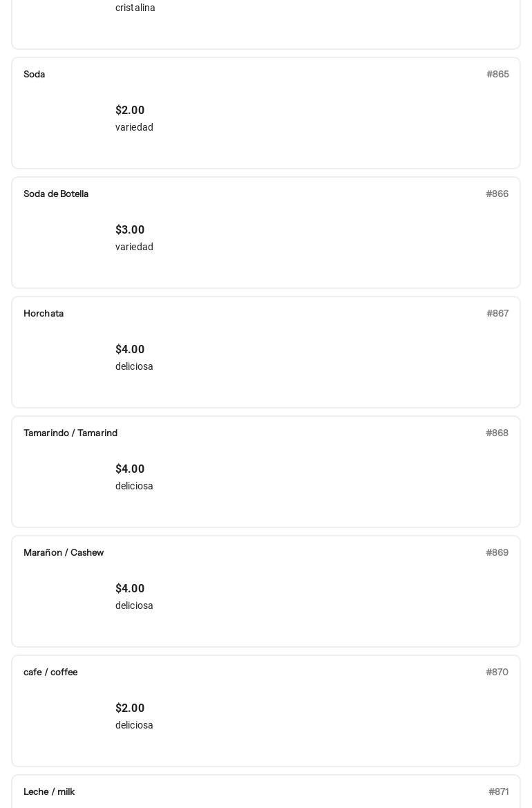Click the variedad description under Soda

(x=134, y=127)
